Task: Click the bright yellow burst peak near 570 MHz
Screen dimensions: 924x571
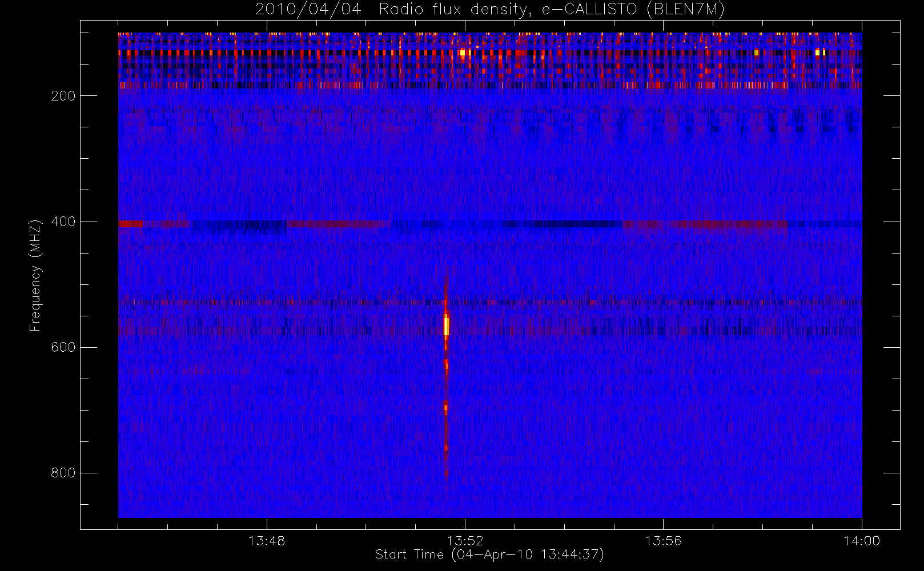Action: coord(447,326)
